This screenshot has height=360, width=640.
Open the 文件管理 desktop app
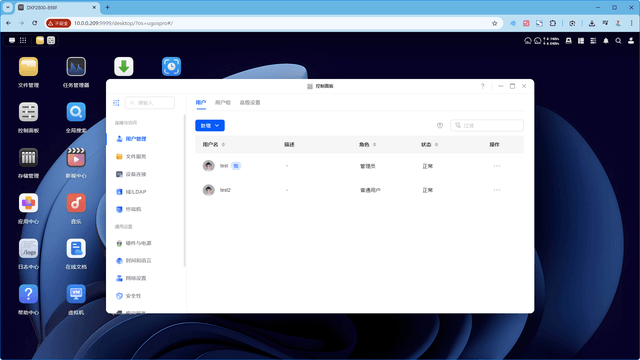[28, 67]
